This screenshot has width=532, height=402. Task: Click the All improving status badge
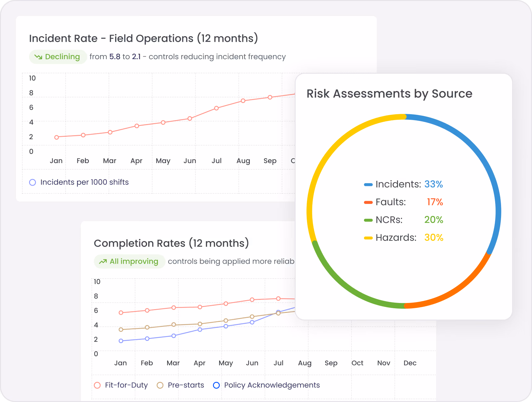coord(129,262)
